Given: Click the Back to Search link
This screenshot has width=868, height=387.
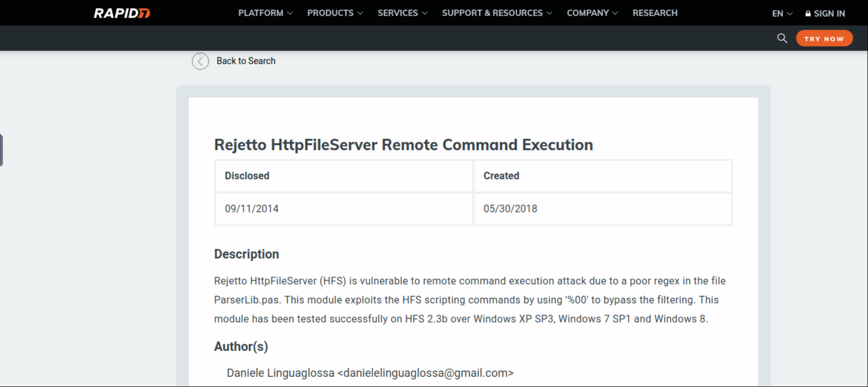Looking at the screenshot, I should point(246,61).
